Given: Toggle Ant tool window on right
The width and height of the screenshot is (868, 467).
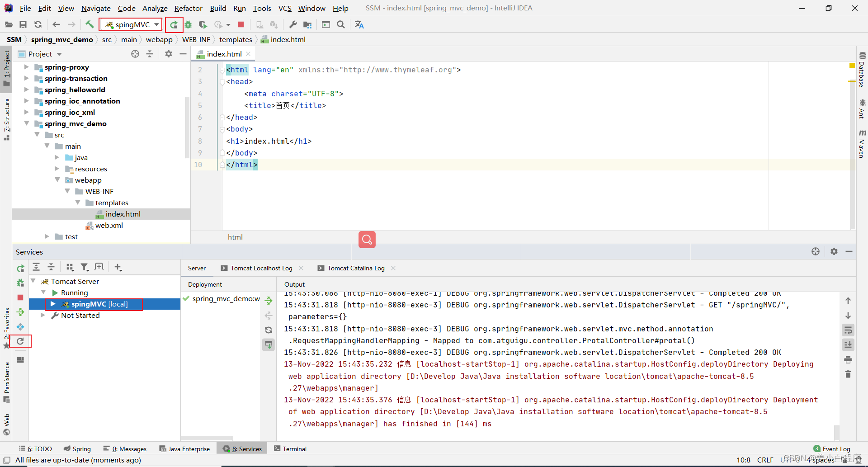Looking at the screenshot, I should click(x=862, y=108).
